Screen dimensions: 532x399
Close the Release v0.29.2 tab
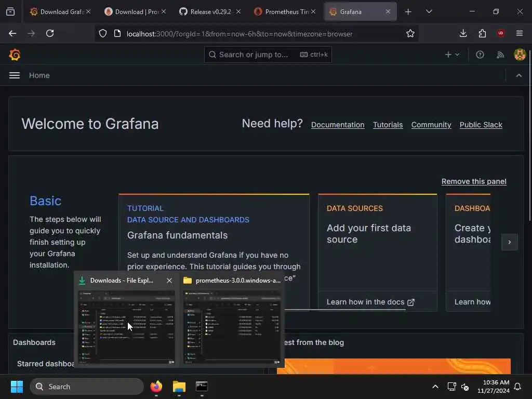[238, 11]
